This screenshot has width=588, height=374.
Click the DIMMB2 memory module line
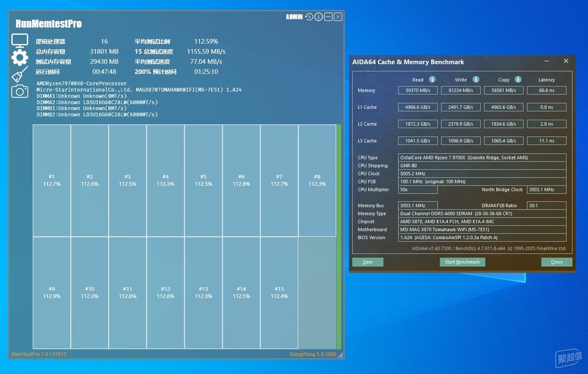(x=97, y=115)
